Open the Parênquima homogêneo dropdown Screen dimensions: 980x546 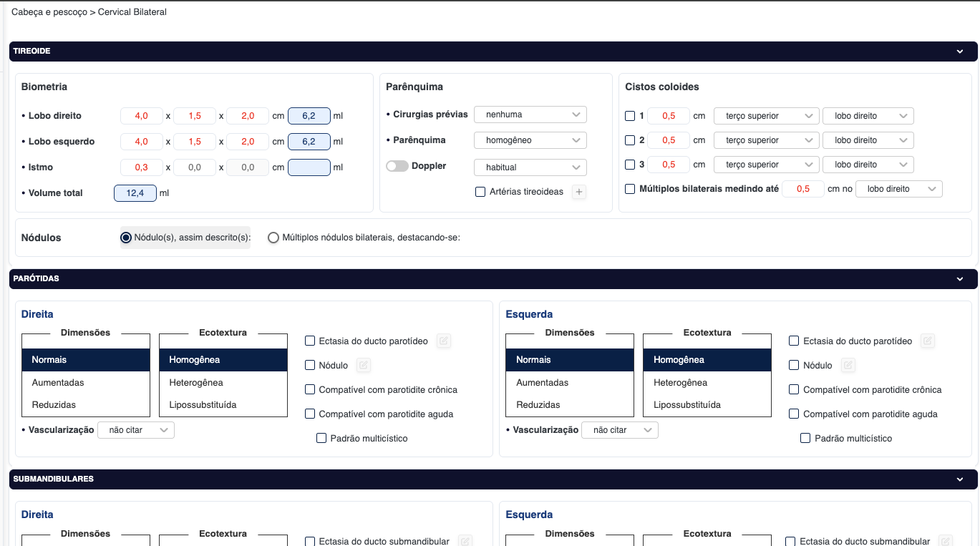530,140
